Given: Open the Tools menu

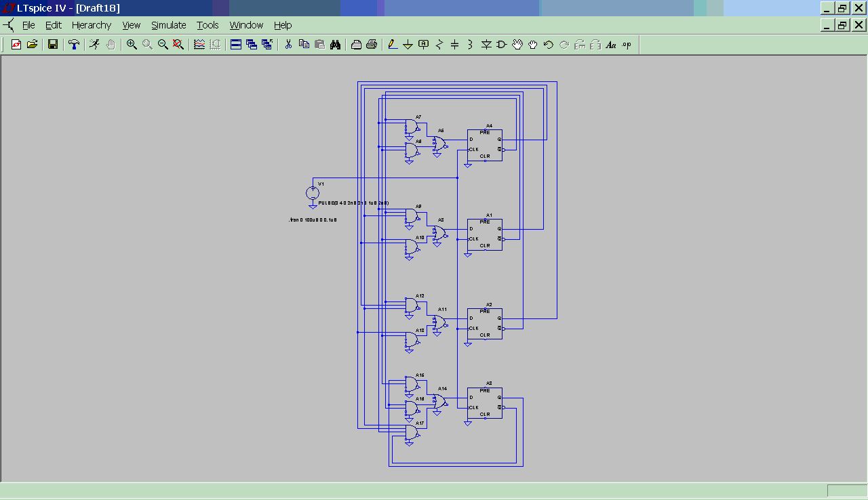Looking at the screenshot, I should click(x=208, y=25).
